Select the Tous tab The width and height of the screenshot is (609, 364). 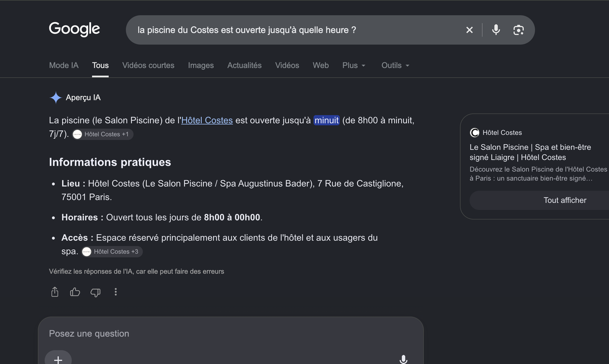click(x=100, y=65)
